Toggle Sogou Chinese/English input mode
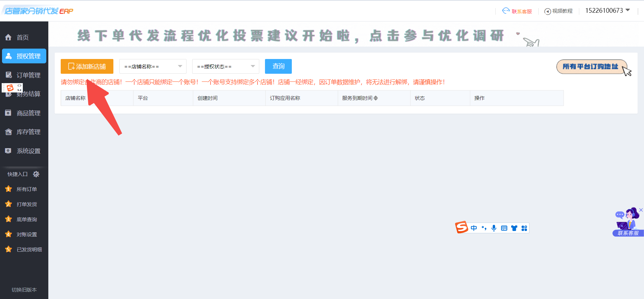This screenshot has width=644, height=299. pos(474,228)
